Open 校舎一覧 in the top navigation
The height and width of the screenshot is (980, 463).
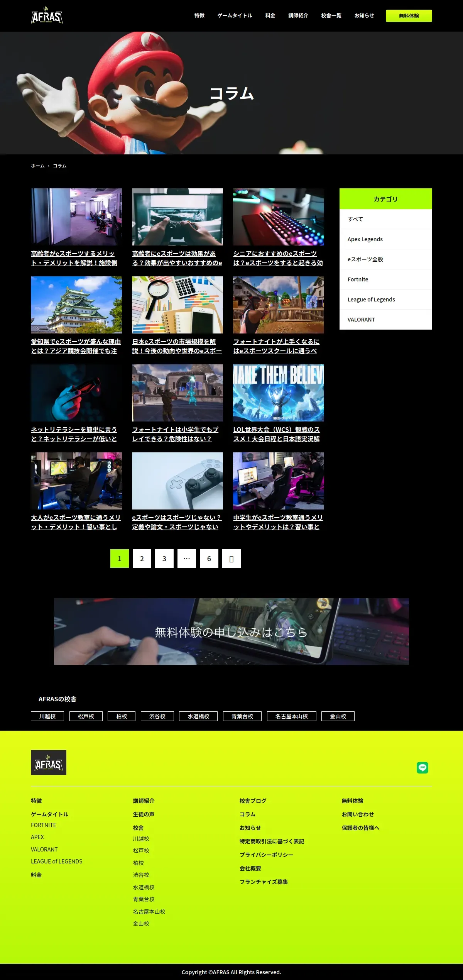pyautogui.click(x=331, y=15)
